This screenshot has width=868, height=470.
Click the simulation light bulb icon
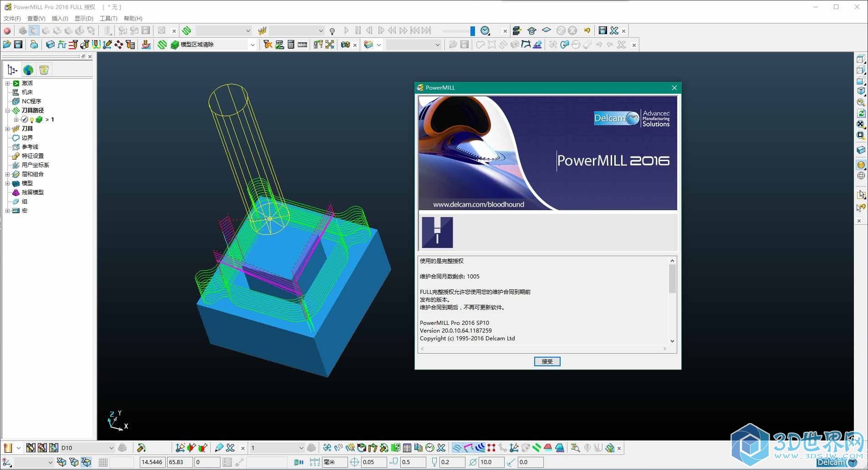332,31
